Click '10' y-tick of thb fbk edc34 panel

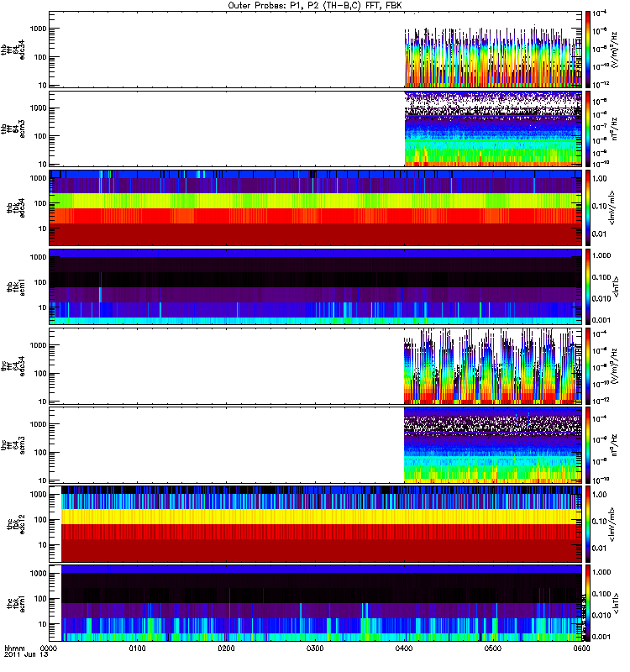(x=43, y=228)
